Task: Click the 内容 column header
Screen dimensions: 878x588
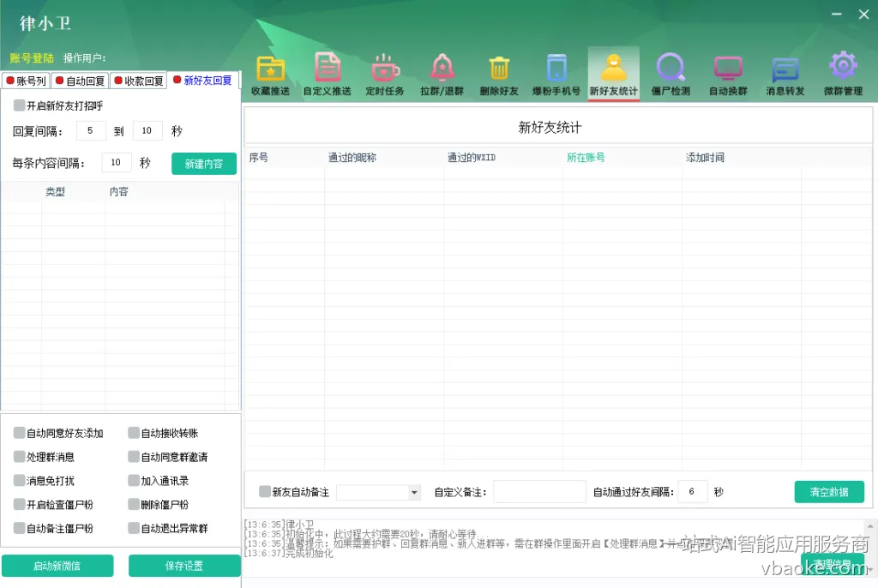Action: point(118,191)
